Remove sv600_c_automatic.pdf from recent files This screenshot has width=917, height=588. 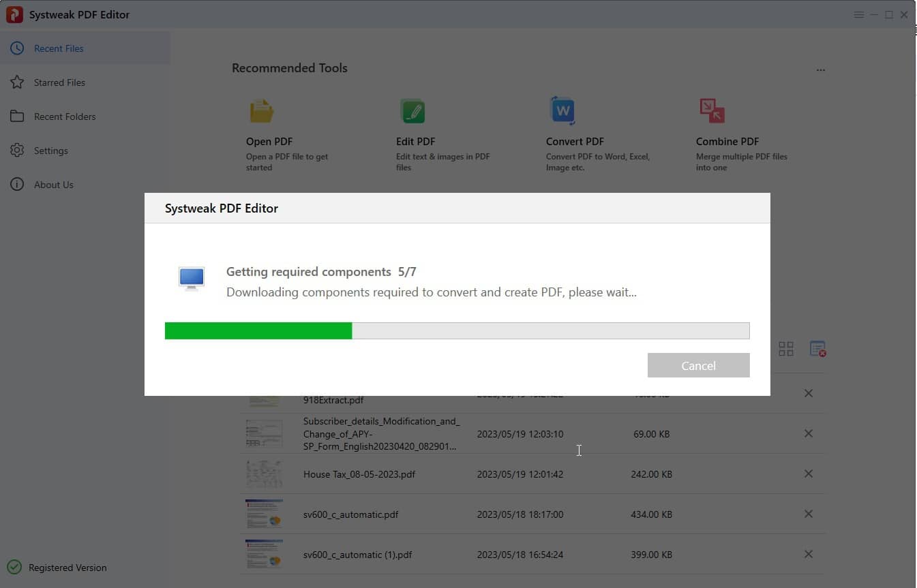[x=809, y=514]
